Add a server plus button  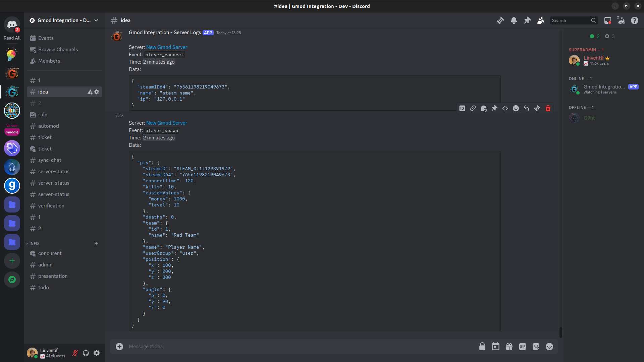coord(12,261)
